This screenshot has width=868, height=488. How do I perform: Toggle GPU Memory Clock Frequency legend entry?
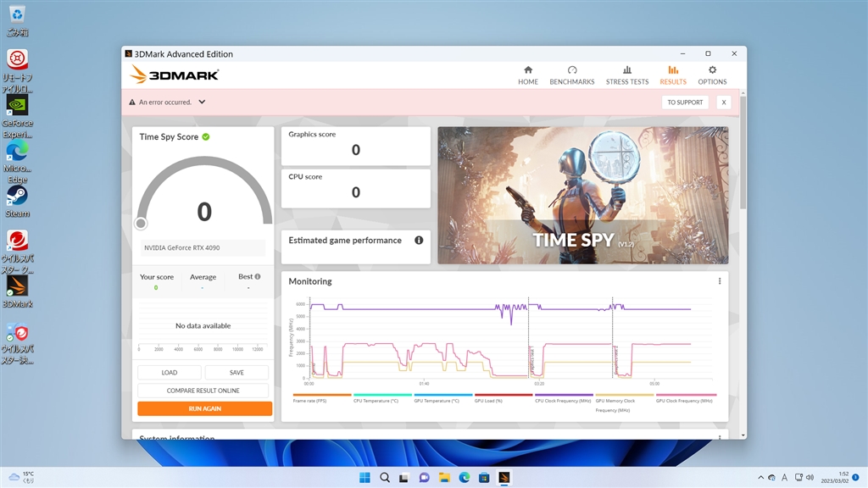(x=624, y=402)
